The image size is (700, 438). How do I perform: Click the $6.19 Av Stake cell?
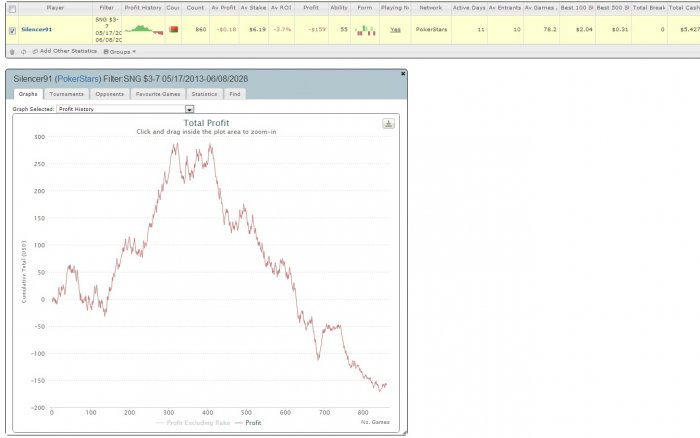click(257, 29)
